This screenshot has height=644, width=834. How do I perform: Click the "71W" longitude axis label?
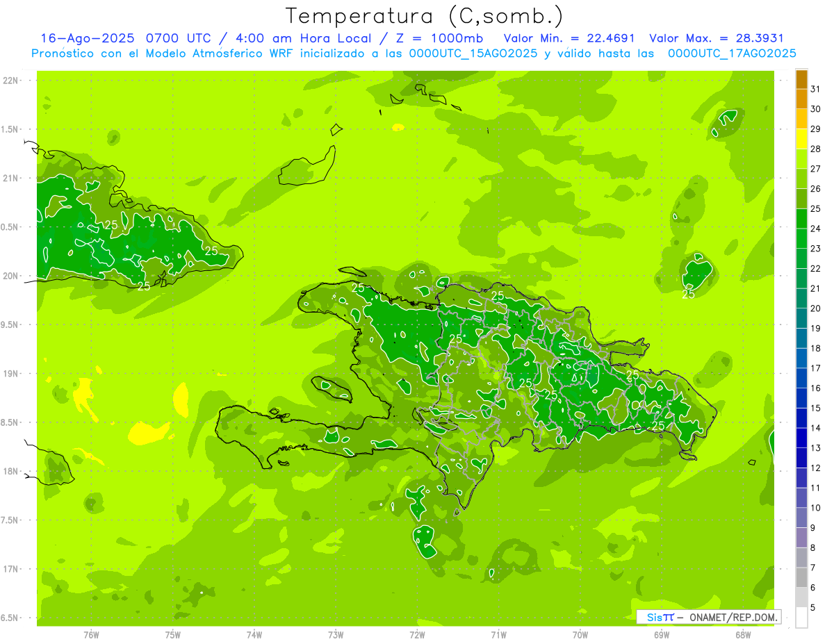click(498, 635)
